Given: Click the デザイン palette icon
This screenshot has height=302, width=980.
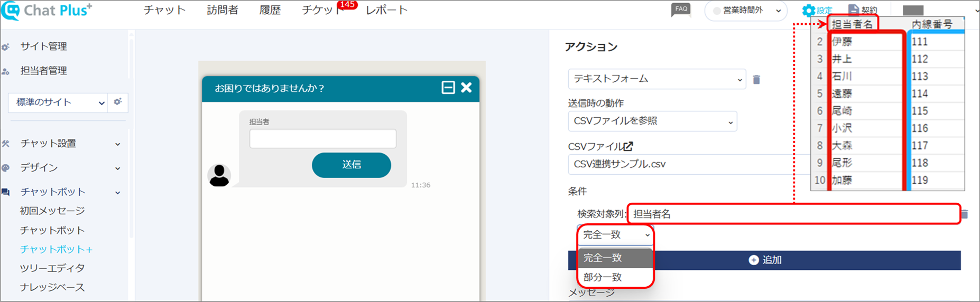Looking at the screenshot, I should point(6,168).
